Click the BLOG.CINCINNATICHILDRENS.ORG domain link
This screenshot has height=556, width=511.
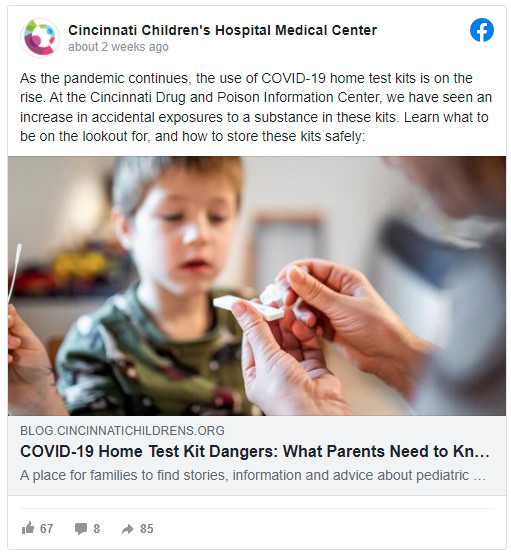122,430
